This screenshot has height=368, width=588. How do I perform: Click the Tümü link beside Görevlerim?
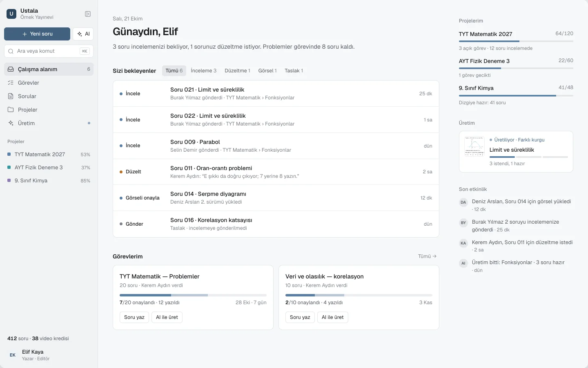[x=427, y=256]
